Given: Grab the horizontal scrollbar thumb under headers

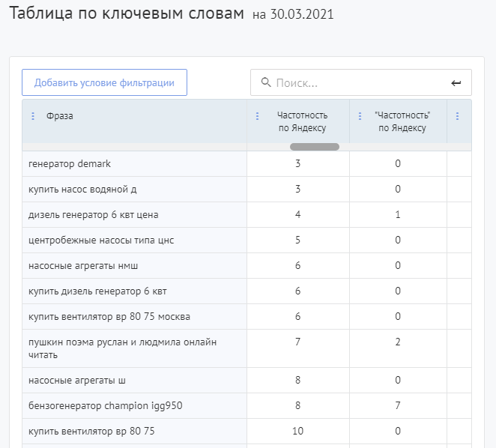Looking at the screenshot, I should (314, 147).
